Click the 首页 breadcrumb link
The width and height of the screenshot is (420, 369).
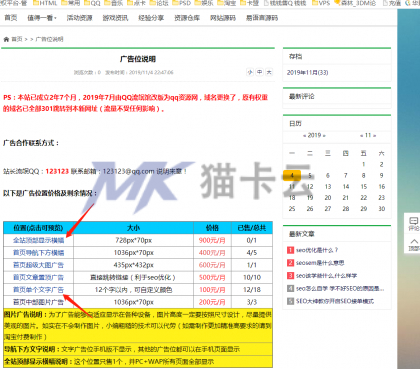point(17,39)
